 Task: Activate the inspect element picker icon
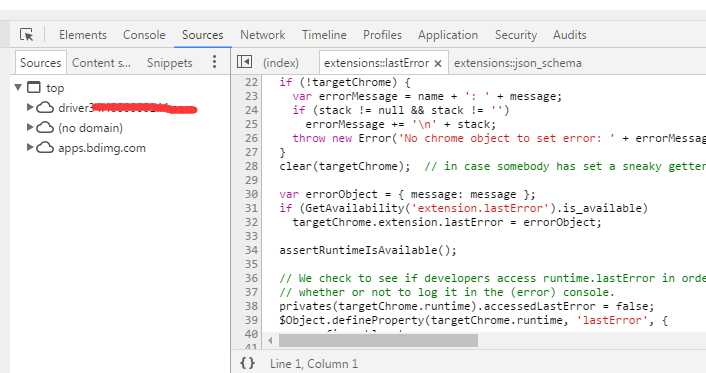tap(27, 35)
